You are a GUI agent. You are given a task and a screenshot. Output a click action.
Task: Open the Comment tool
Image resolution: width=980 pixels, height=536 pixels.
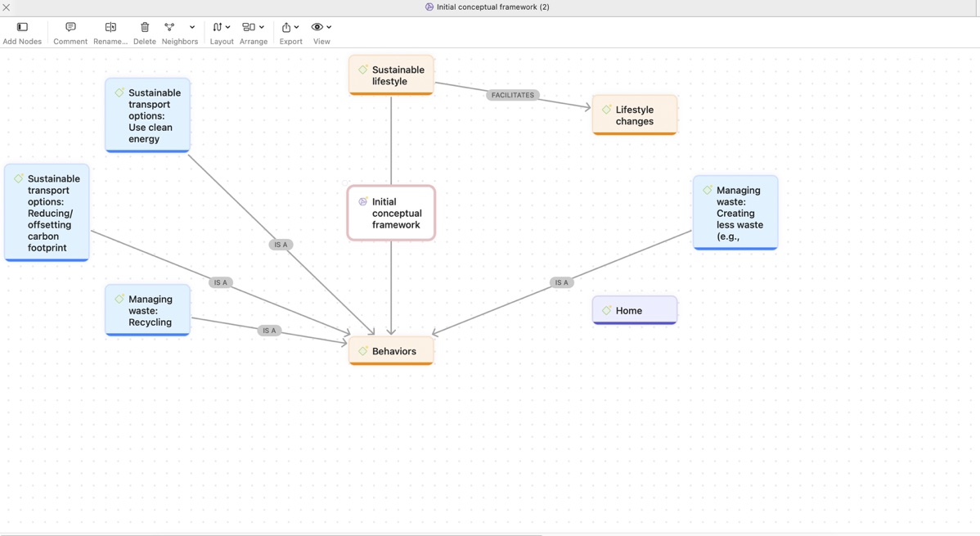pos(70,27)
